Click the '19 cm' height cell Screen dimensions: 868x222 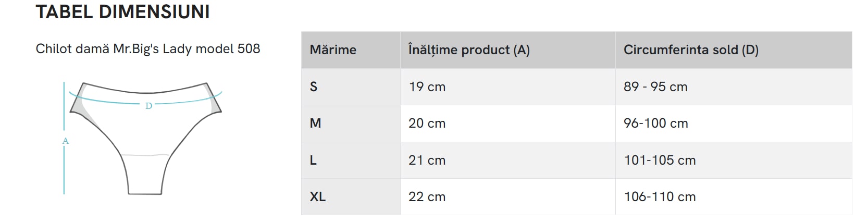pos(427,87)
